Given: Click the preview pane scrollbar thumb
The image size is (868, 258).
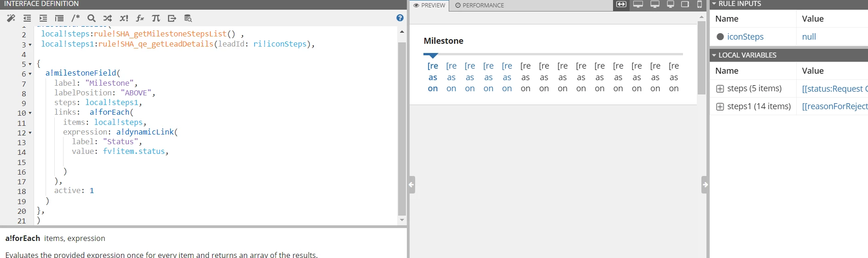Looking at the screenshot, I should [x=701, y=58].
